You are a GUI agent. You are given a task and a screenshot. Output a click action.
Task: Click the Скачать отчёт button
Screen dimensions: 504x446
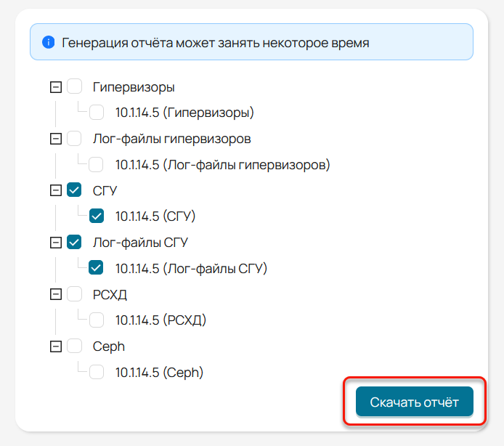pos(415,402)
